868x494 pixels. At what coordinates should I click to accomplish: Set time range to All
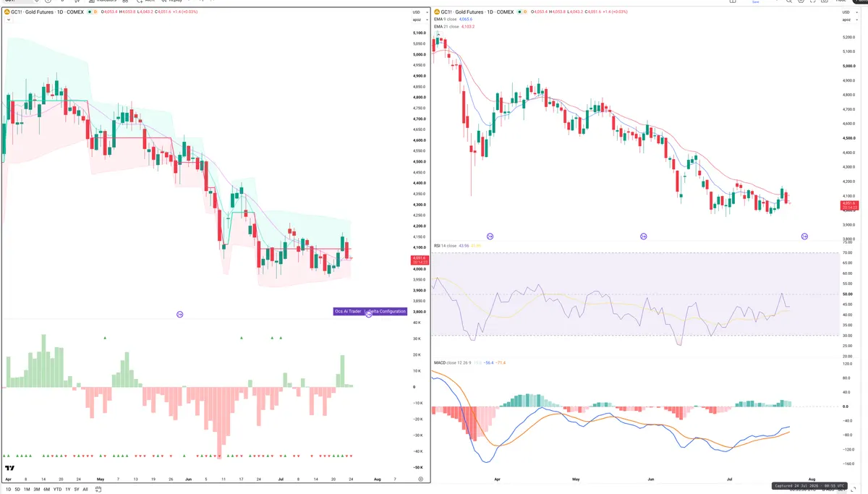85,489
